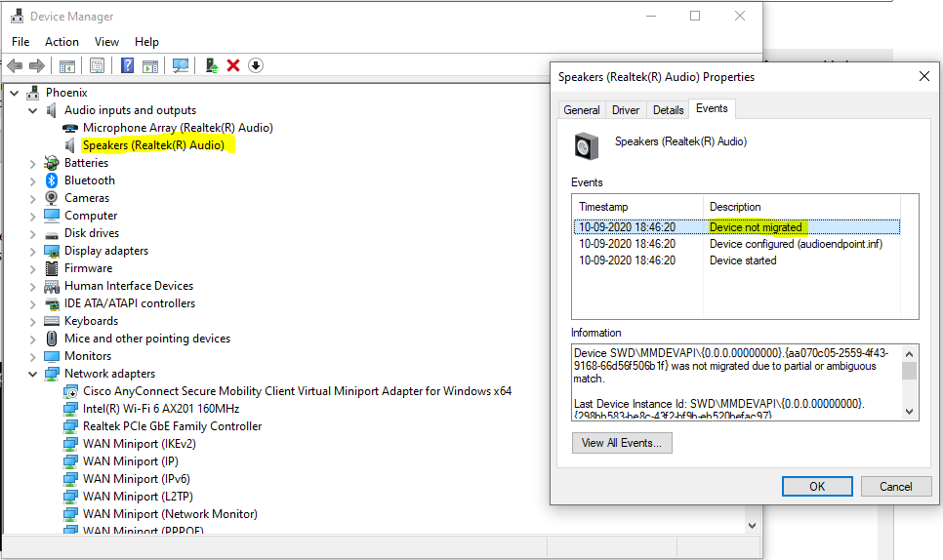Image resolution: width=943 pixels, height=560 pixels.
Task: Expand the Batteries category
Action: [x=32, y=164]
